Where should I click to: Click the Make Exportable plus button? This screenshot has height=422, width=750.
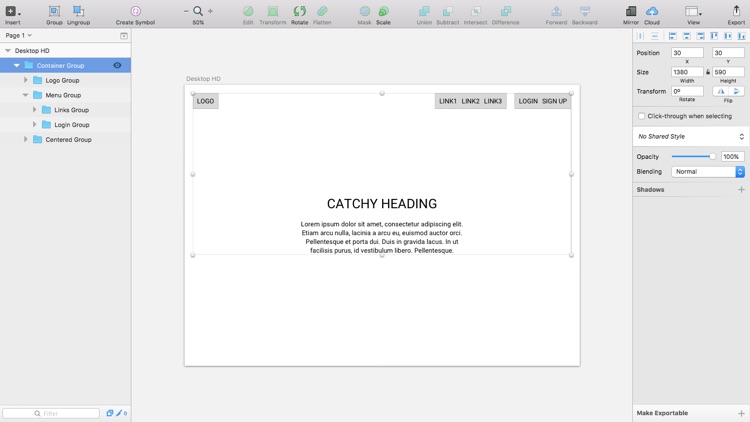click(x=741, y=413)
